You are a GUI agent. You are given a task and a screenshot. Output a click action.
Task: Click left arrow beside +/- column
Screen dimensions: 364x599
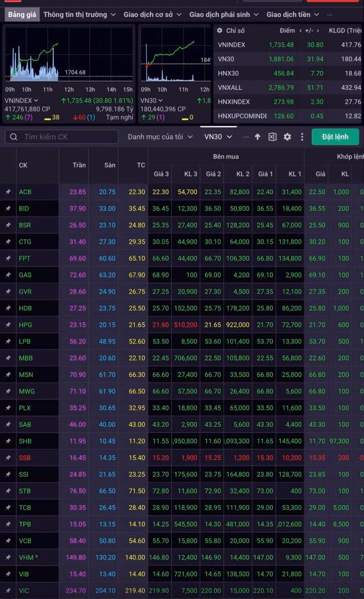[300, 31]
